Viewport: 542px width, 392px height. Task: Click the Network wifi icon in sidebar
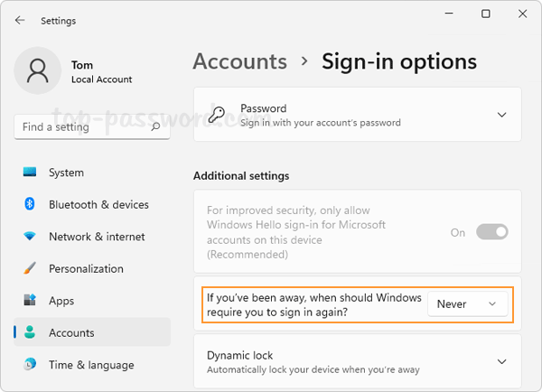coord(30,237)
